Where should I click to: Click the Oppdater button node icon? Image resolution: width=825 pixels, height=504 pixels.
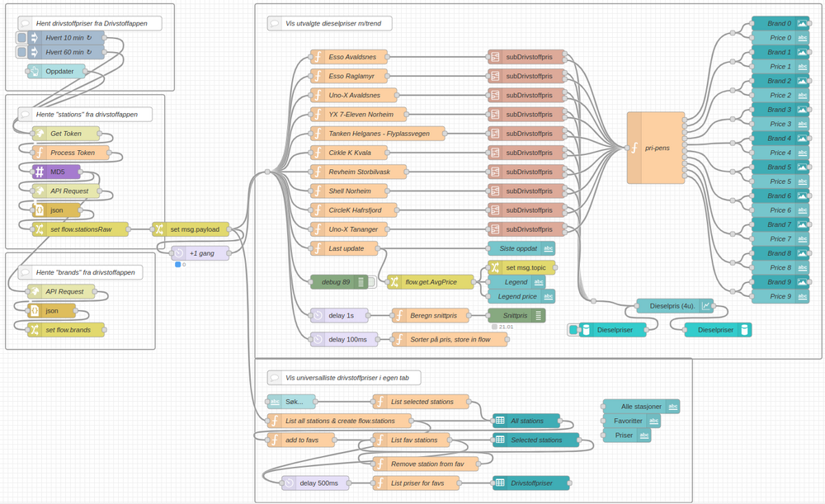click(x=35, y=72)
